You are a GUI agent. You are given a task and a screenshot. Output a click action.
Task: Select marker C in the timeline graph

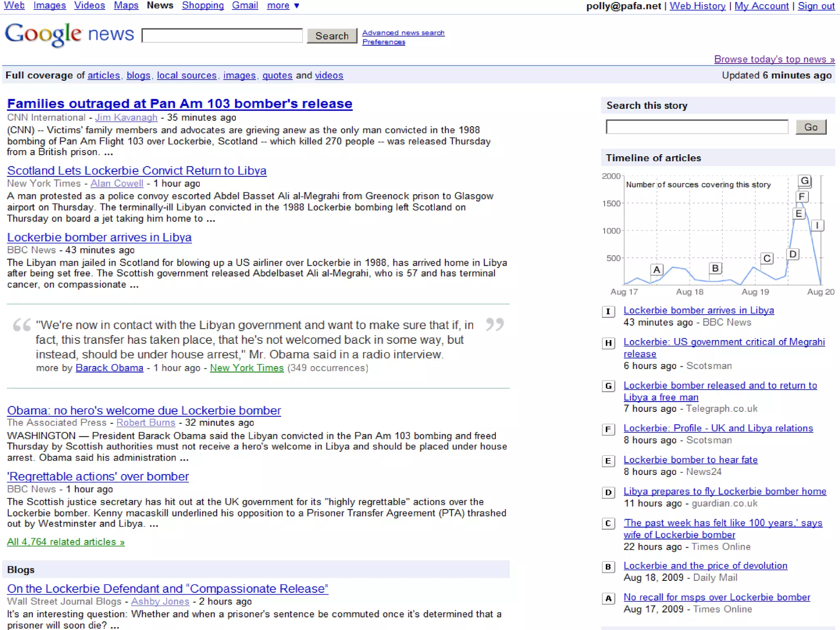pos(767,258)
